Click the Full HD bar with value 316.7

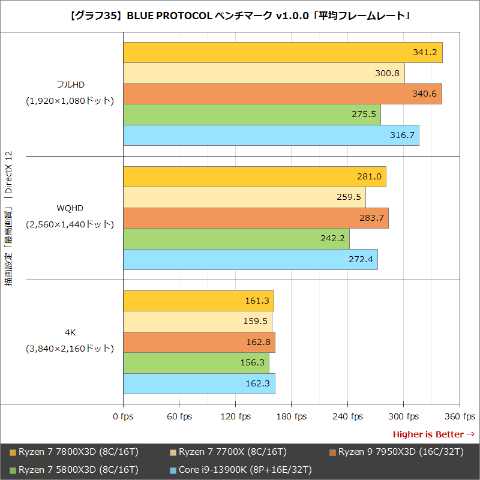(x=271, y=135)
